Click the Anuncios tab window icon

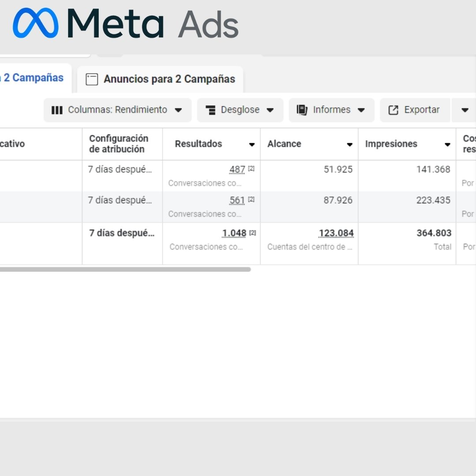coord(92,79)
